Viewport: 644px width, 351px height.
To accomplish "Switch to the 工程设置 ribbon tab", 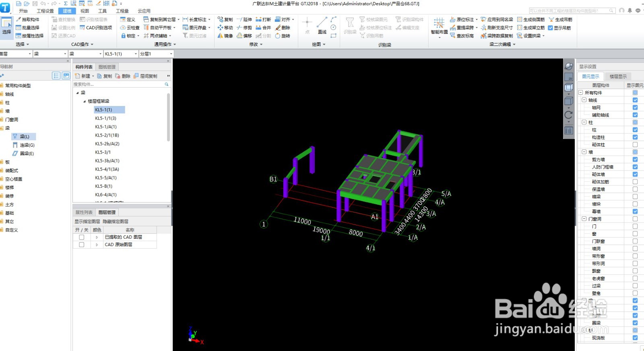I will [x=45, y=11].
